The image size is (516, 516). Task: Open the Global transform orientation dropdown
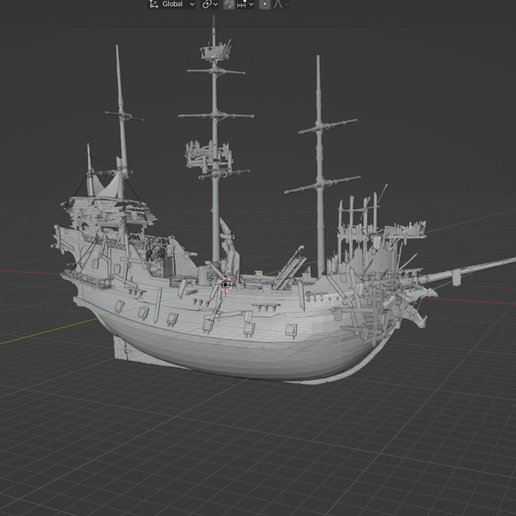[172, 4]
